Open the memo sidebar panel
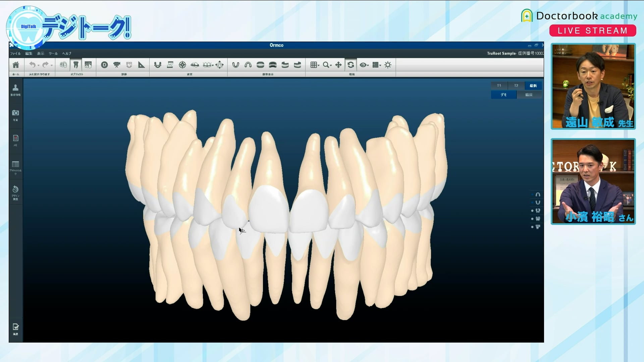Viewport: 644px width, 362px height. [x=15, y=140]
